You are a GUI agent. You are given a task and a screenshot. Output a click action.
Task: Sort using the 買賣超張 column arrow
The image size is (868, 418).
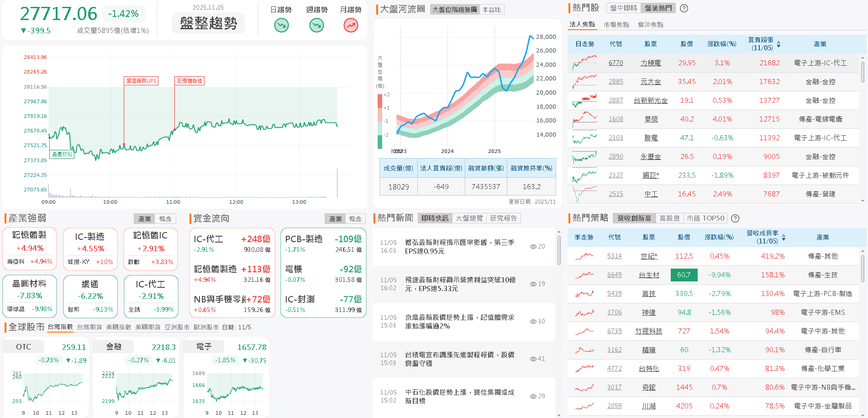pyautogui.click(x=779, y=43)
